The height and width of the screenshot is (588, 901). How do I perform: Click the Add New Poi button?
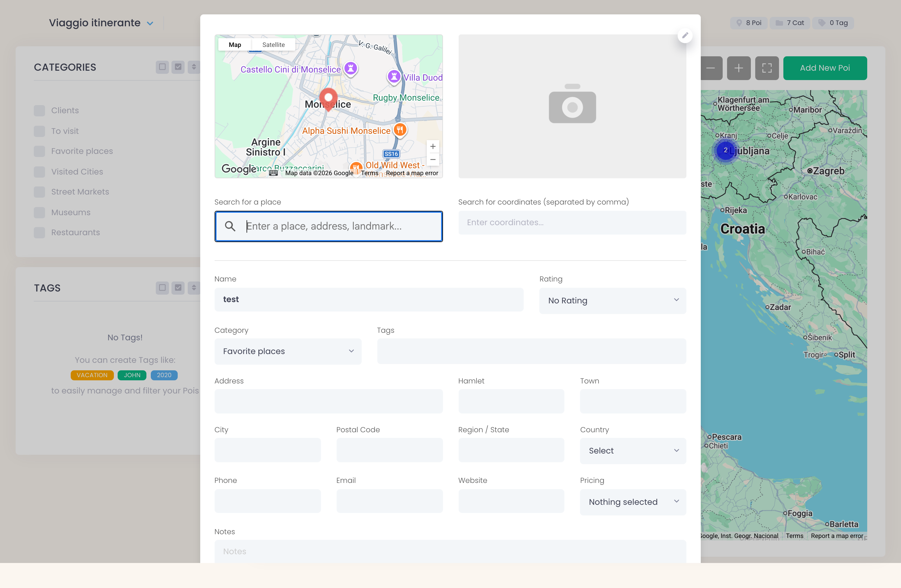[x=825, y=68]
